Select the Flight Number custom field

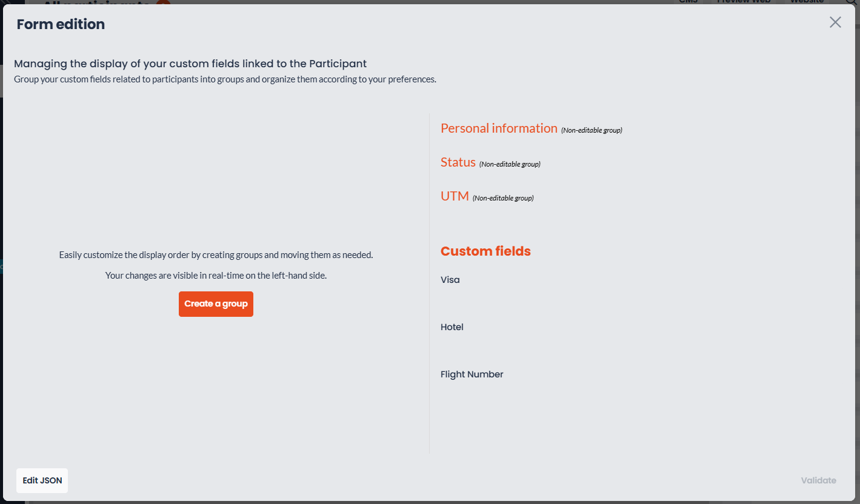[x=472, y=374]
